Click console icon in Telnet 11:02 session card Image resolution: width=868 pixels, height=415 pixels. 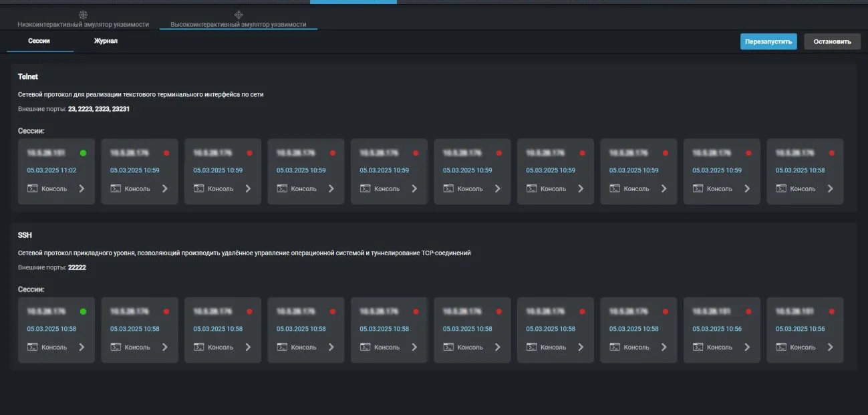tap(32, 188)
